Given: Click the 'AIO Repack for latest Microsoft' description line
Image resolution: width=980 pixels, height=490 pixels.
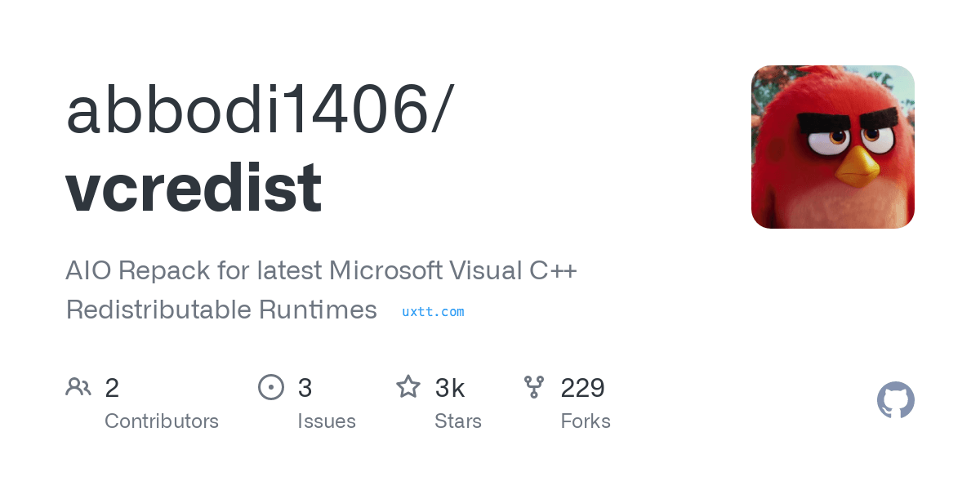Looking at the screenshot, I should click(x=322, y=270).
